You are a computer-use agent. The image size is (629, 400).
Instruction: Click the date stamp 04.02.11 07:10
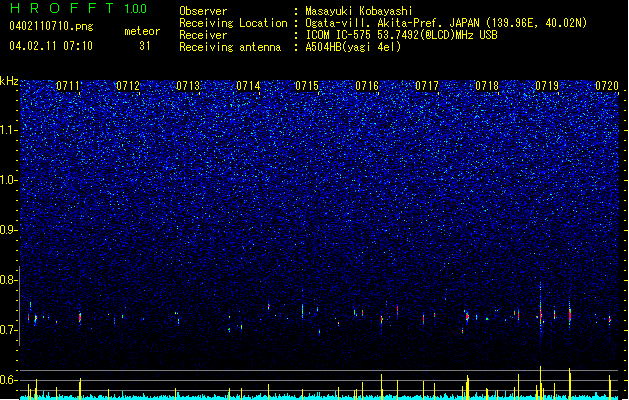point(51,46)
